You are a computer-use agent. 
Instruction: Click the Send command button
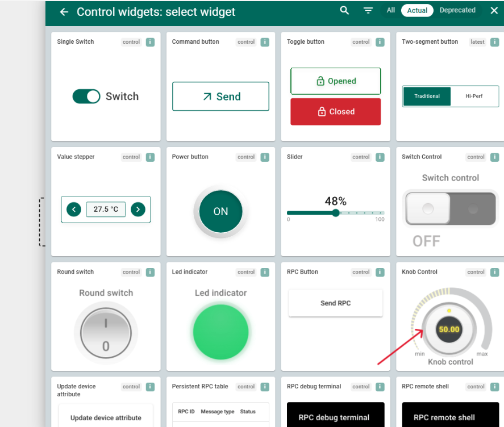(x=220, y=97)
